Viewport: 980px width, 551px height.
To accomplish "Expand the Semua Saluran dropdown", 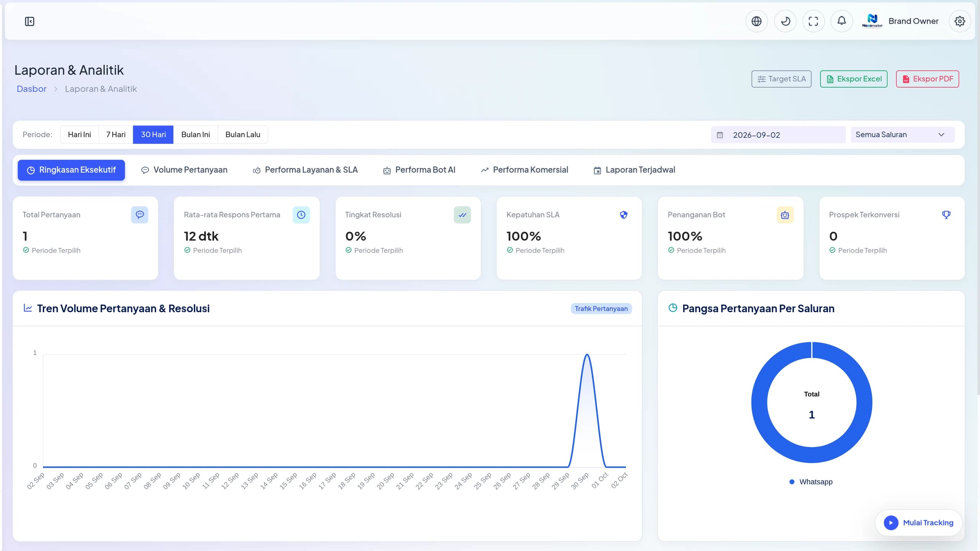I will (902, 135).
